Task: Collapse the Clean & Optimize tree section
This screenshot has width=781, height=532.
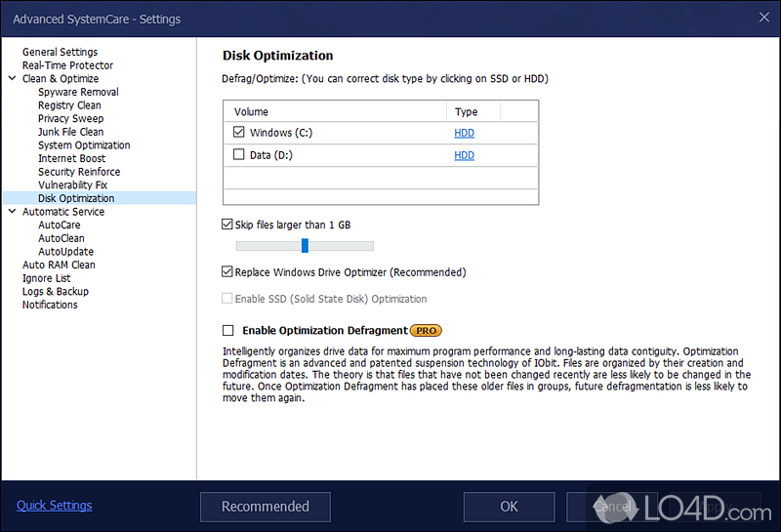Action: point(12,79)
